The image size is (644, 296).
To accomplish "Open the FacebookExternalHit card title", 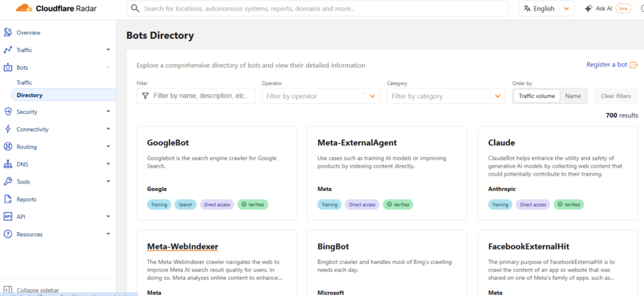I will point(528,247).
